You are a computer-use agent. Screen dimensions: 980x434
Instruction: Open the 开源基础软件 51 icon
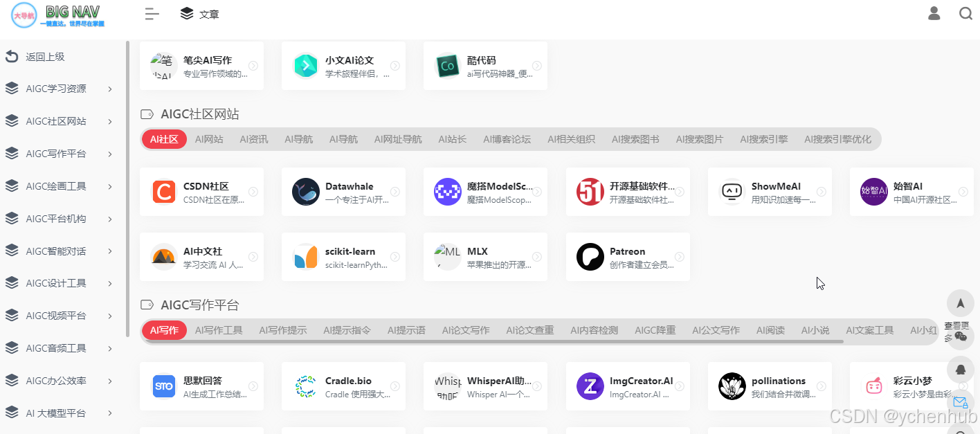coord(590,192)
